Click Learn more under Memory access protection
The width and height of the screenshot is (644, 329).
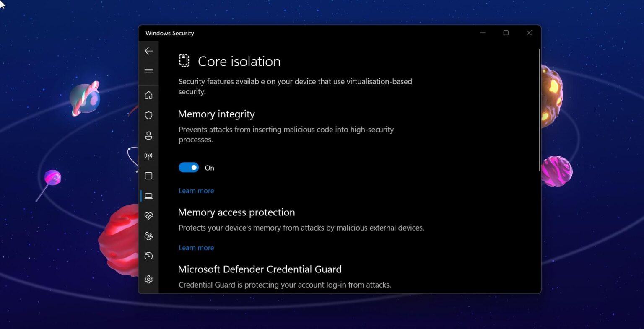tap(196, 248)
